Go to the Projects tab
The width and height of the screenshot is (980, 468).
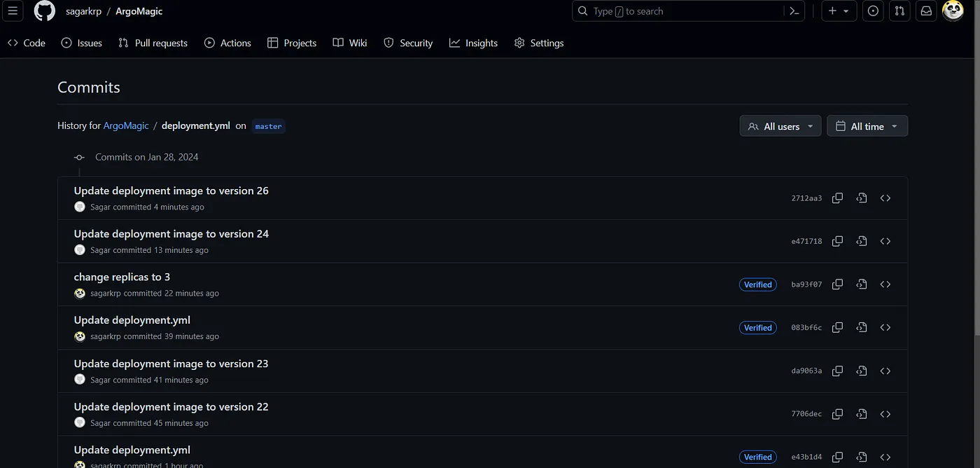coord(292,43)
